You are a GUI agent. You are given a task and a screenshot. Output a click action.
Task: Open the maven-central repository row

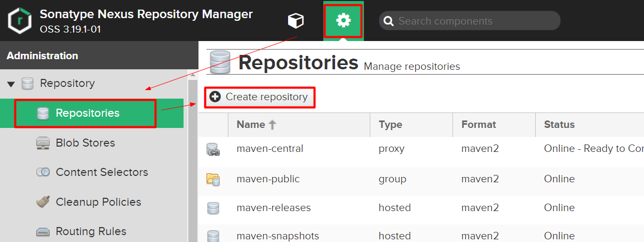(x=421, y=149)
